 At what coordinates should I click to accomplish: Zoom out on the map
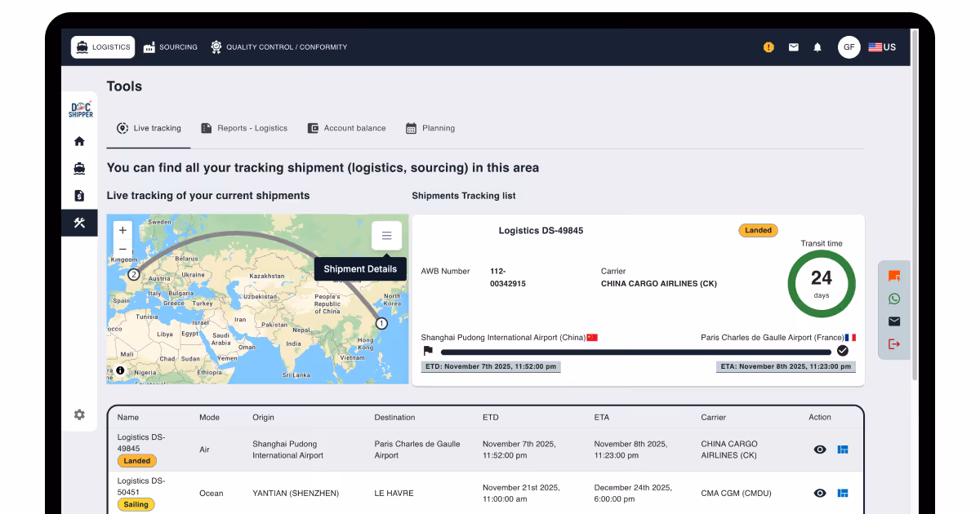pyautogui.click(x=122, y=250)
